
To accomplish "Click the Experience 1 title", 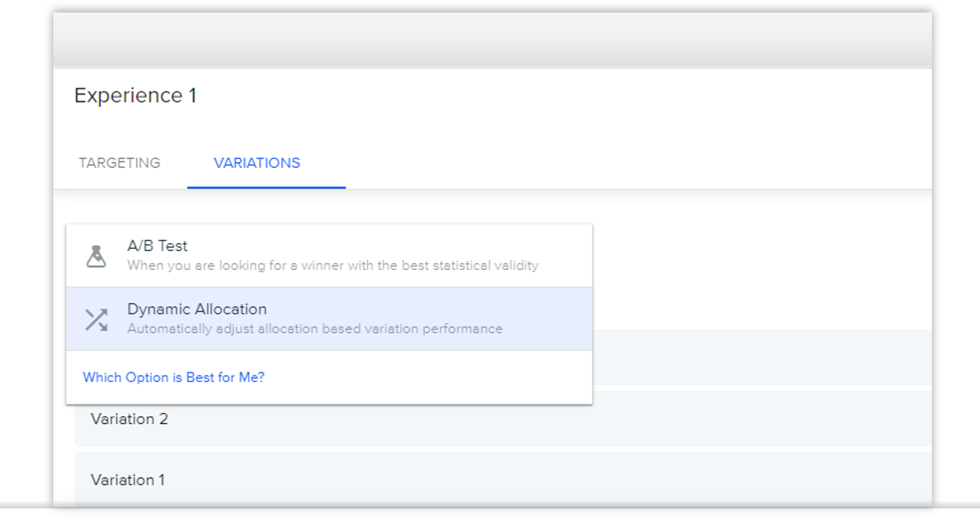I will pyautogui.click(x=135, y=95).
